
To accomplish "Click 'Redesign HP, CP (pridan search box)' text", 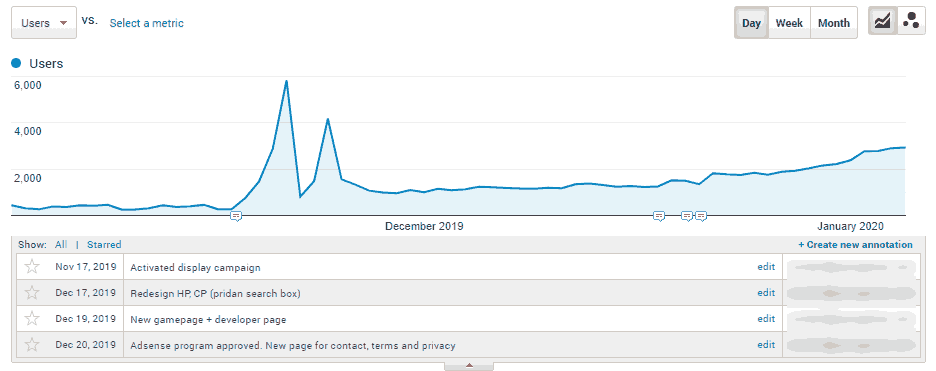I will (215, 293).
